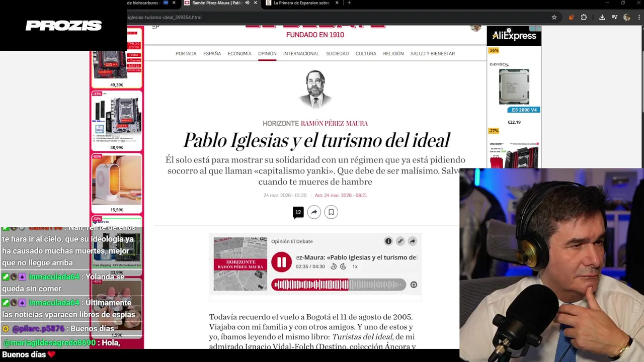Open browser downloads icon
Screen dimensions: 644x362
(602, 17)
